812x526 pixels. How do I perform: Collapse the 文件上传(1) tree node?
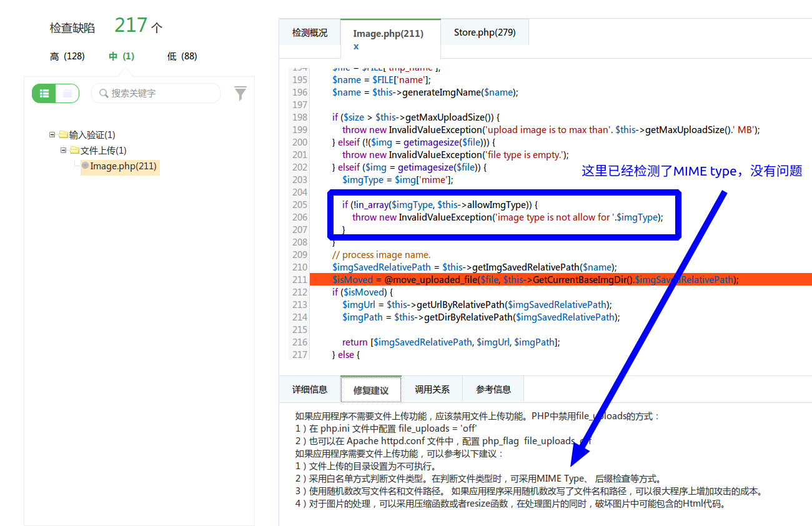tap(63, 151)
